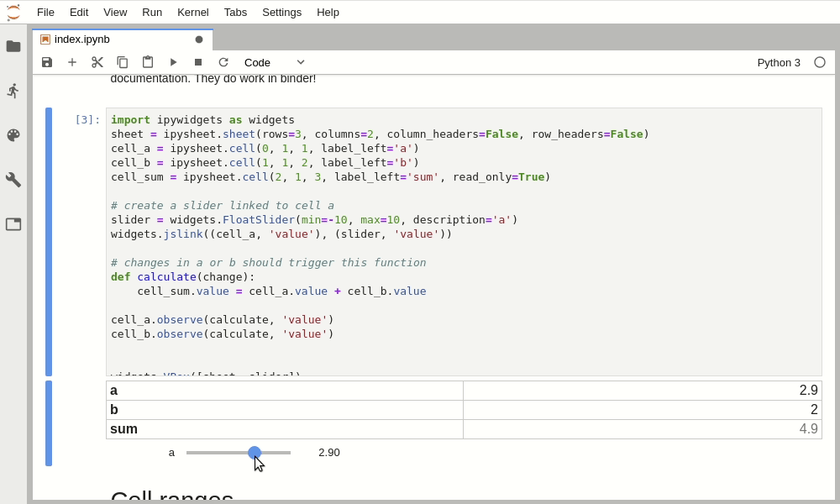
Task: Open the cell type Code dropdown
Action: tap(275, 63)
